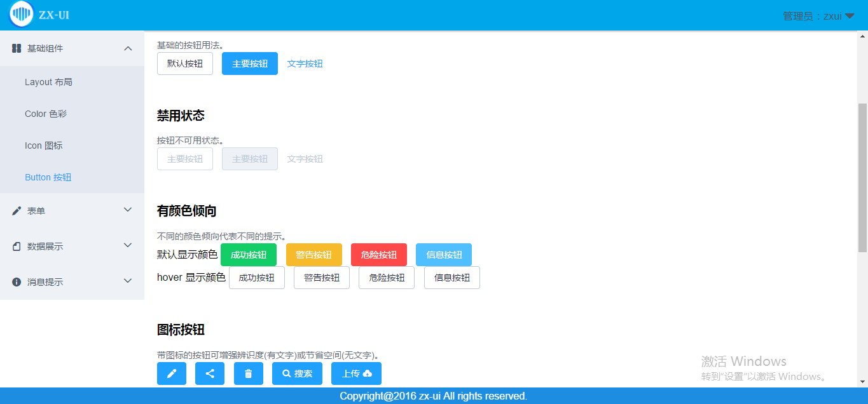Click the ZX-UI logo icon

(22, 14)
